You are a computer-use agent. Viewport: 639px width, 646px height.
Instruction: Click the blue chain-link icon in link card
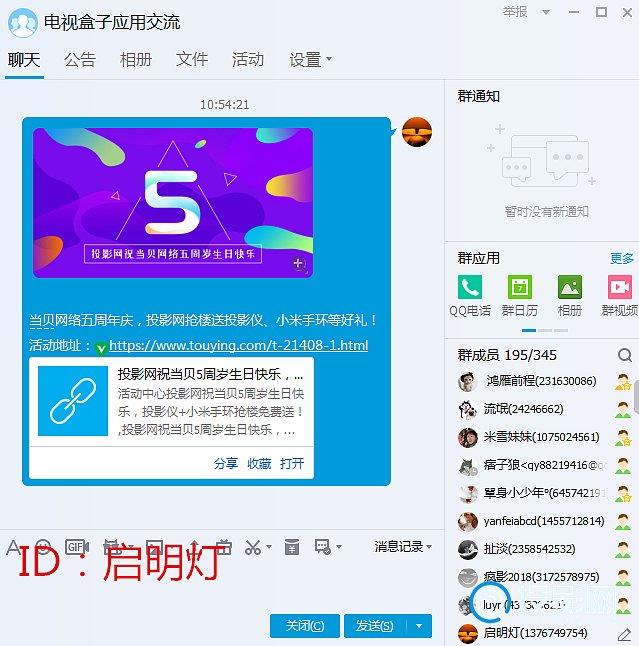pyautogui.click(x=73, y=401)
